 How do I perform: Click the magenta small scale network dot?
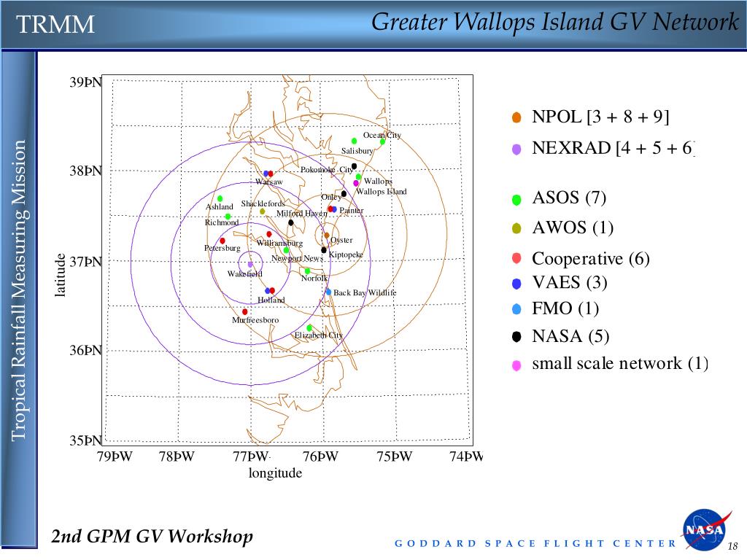pyautogui.click(x=516, y=366)
